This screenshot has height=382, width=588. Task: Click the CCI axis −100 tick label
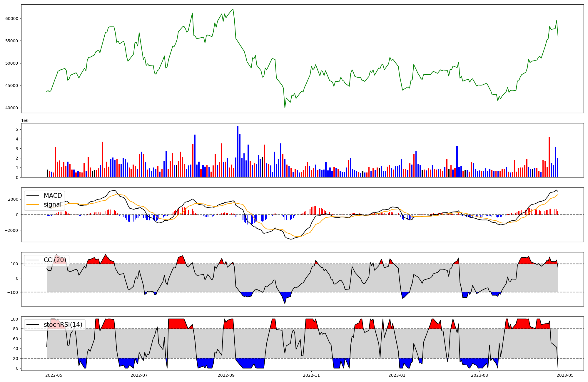(x=12, y=292)
